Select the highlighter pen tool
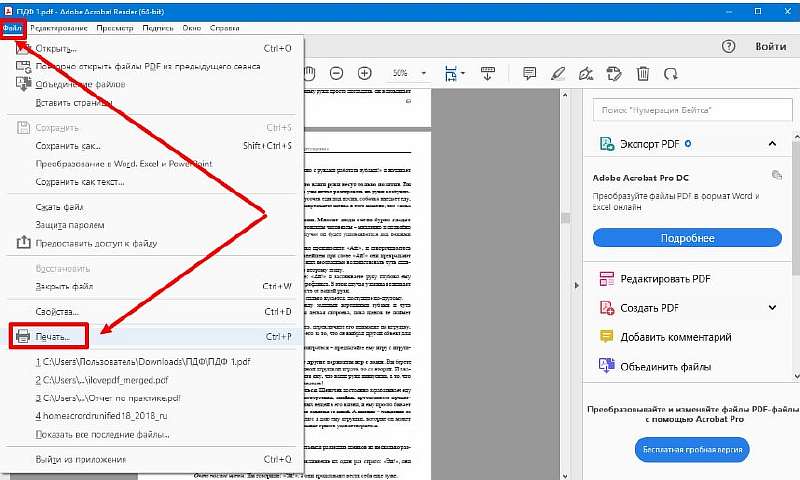800x480 pixels. pyautogui.click(x=559, y=74)
